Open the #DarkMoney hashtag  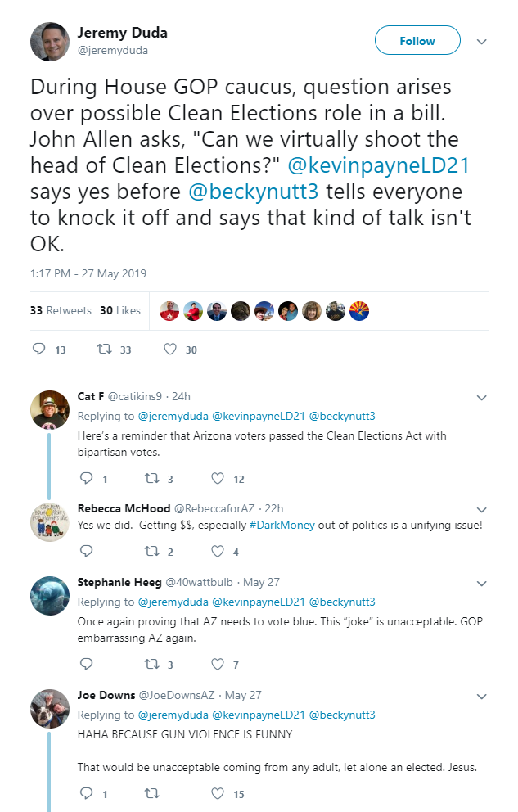pyautogui.click(x=278, y=525)
